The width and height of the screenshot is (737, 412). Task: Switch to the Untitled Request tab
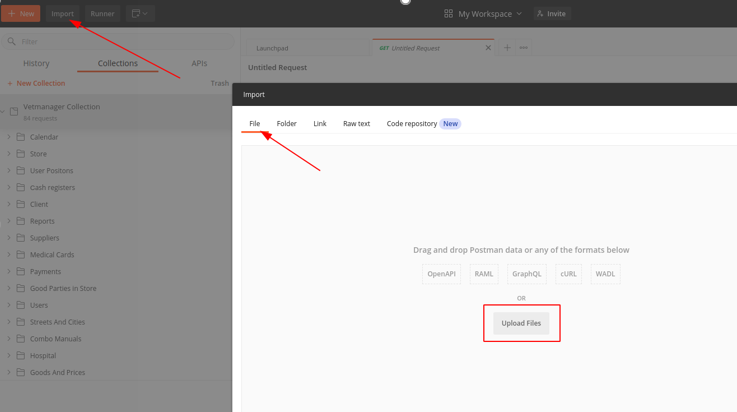tap(432, 48)
